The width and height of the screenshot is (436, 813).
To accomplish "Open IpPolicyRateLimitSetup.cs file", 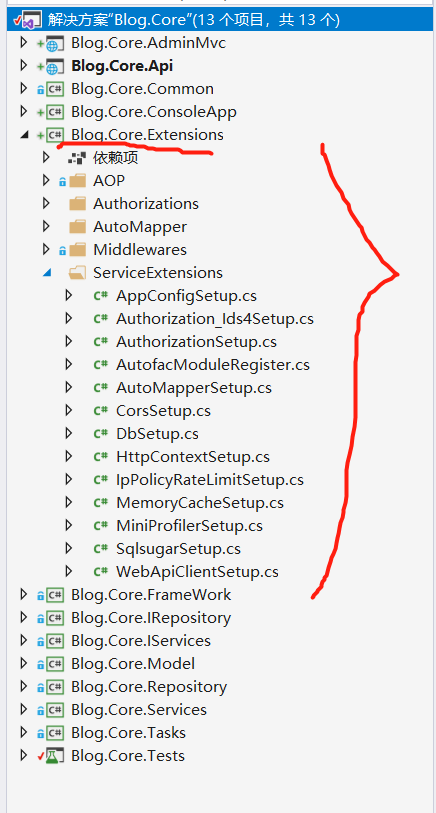I will (x=210, y=480).
